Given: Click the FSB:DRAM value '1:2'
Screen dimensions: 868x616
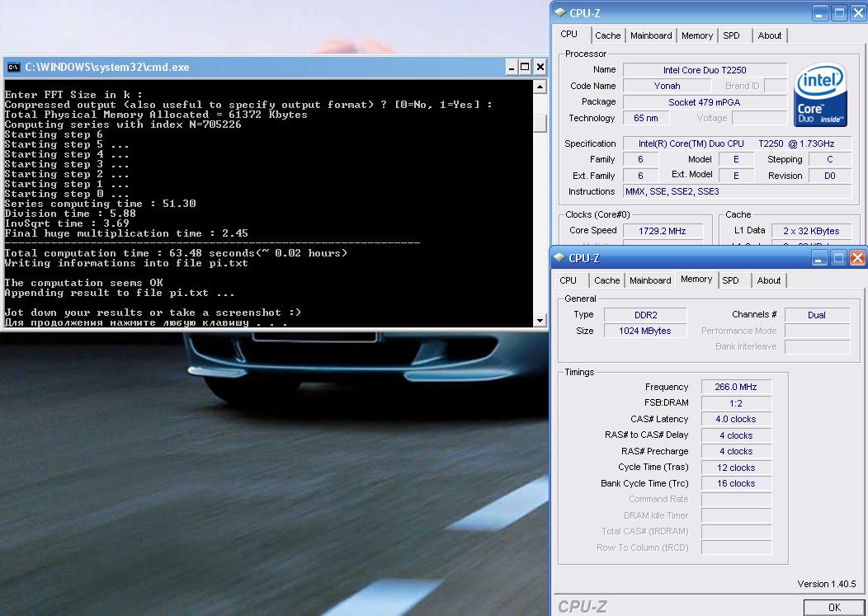Looking at the screenshot, I should 736,403.
